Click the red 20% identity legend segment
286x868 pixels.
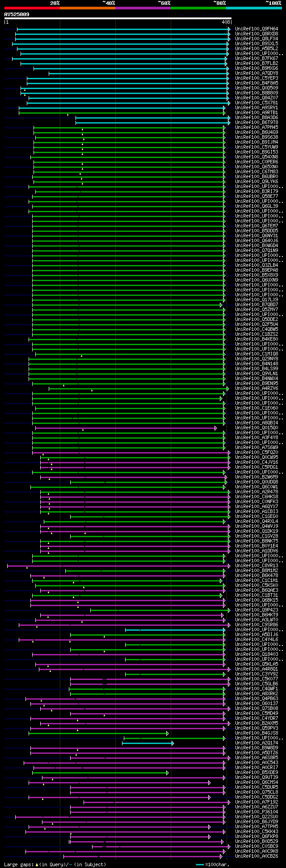(x=32, y=8)
